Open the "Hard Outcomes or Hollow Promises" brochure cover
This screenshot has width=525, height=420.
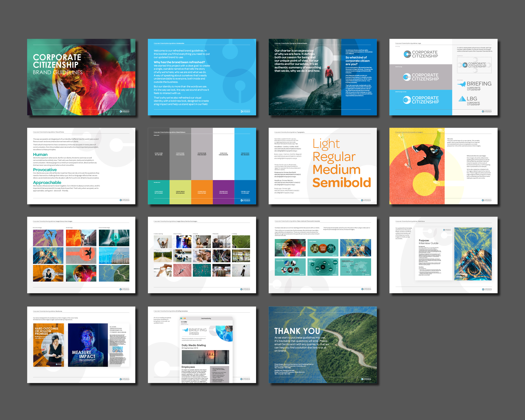[x=49, y=345]
